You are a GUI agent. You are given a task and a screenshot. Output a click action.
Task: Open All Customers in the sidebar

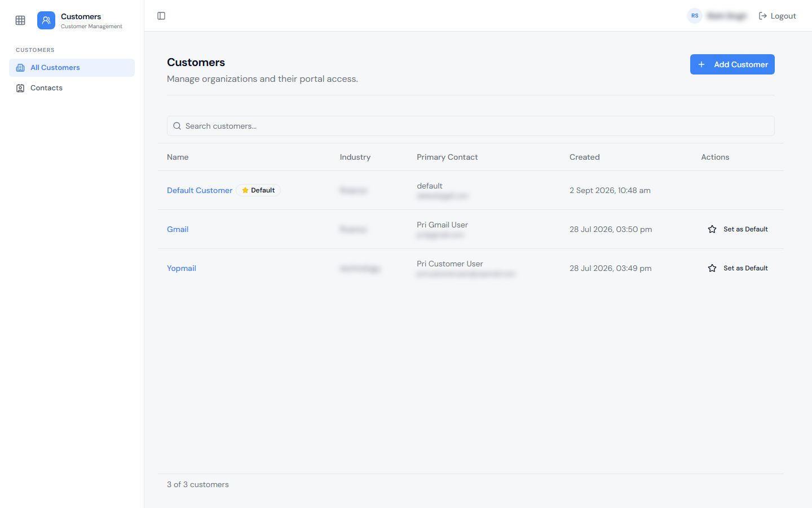tap(72, 68)
